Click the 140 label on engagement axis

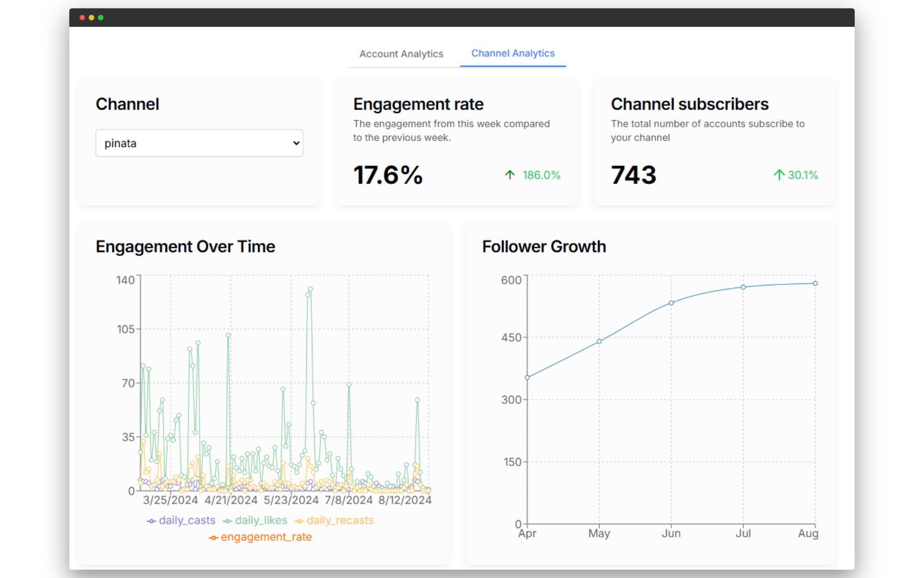pos(125,280)
